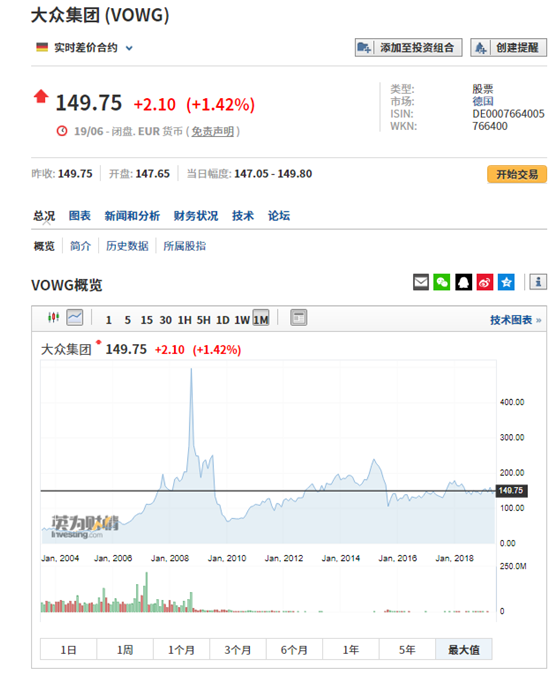Set chart interval to 1W
The height and width of the screenshot is (677, 558).
click(242, 320)
